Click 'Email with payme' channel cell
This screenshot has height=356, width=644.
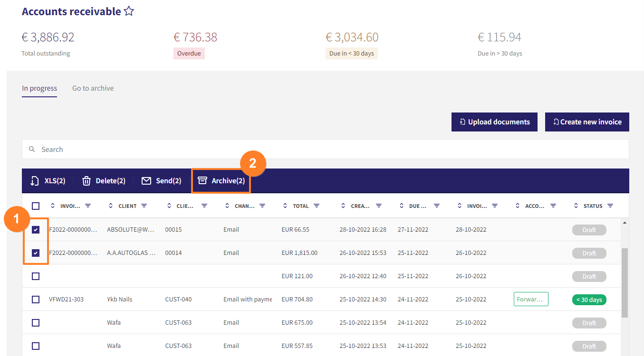click(x=248, y=300)
